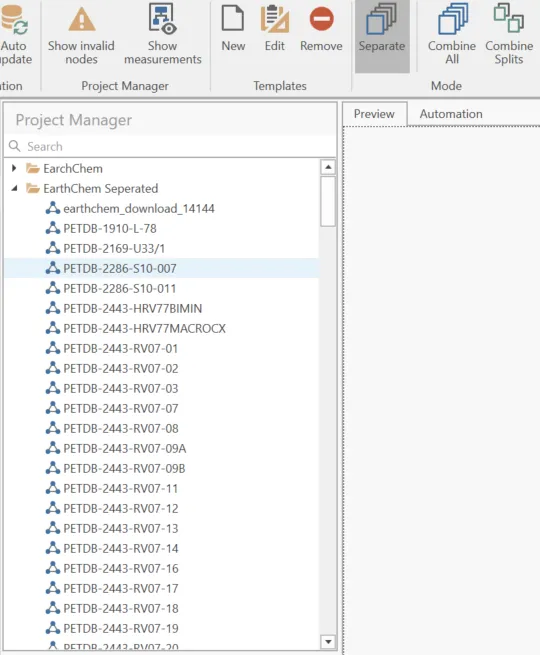
Task: Select the PETDB-1910-L-78 label
Action: 110,228
